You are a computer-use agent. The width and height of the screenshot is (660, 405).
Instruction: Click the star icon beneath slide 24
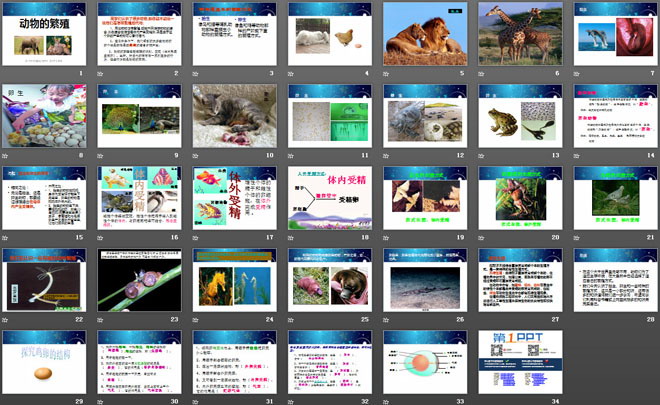pos(194,320)
